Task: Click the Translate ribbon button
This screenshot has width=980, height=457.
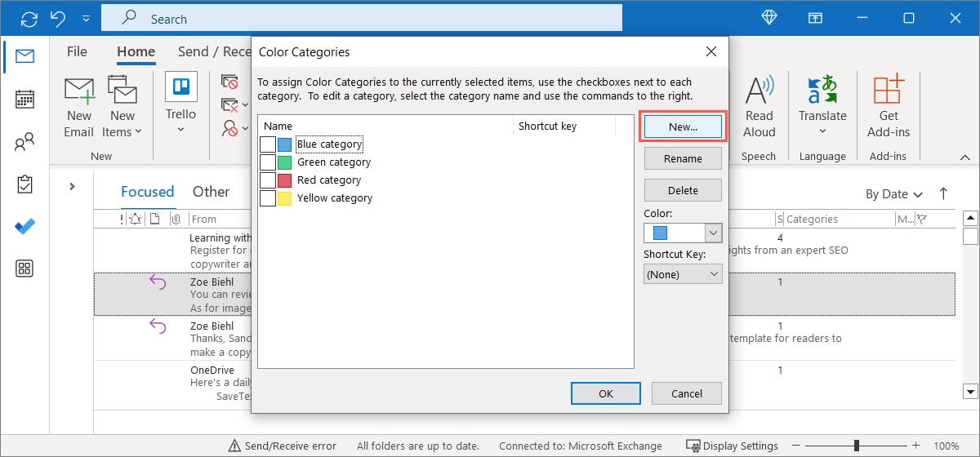Action: click(x=822, y=107)
